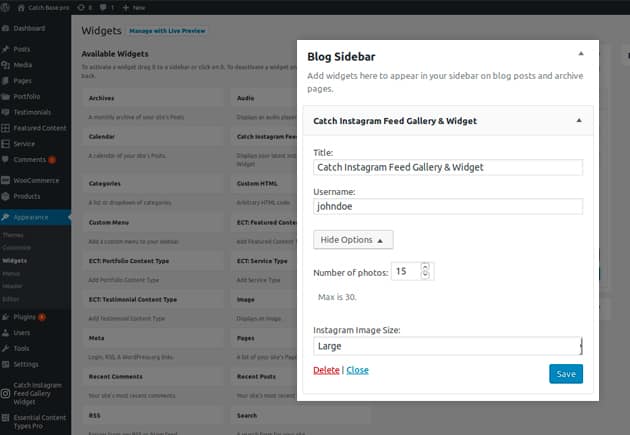This screenshot has width=630, height=435.
Task: Select the Custom HTML available widget
Action: [x=264, y=183]
